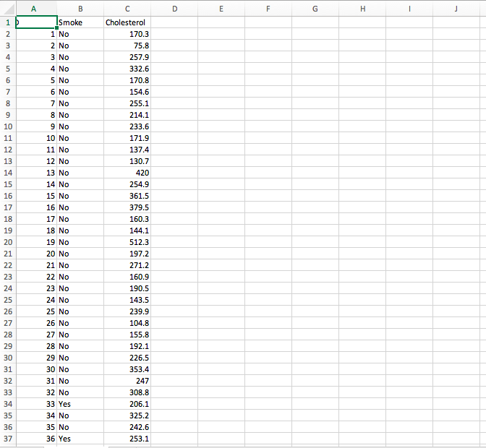Click cholesterol value 192.1
The image size is (486, 448).
pyautogui.click(x=127, y=346)
